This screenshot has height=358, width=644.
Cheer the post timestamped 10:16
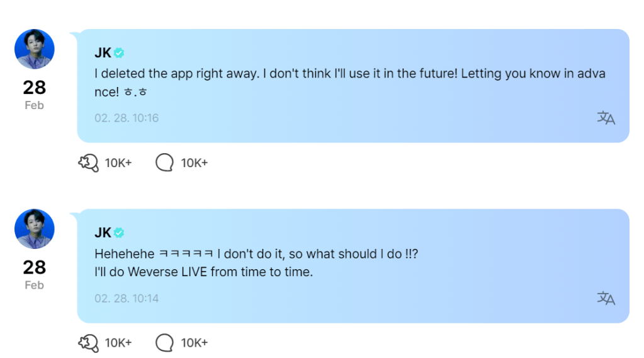88,163
